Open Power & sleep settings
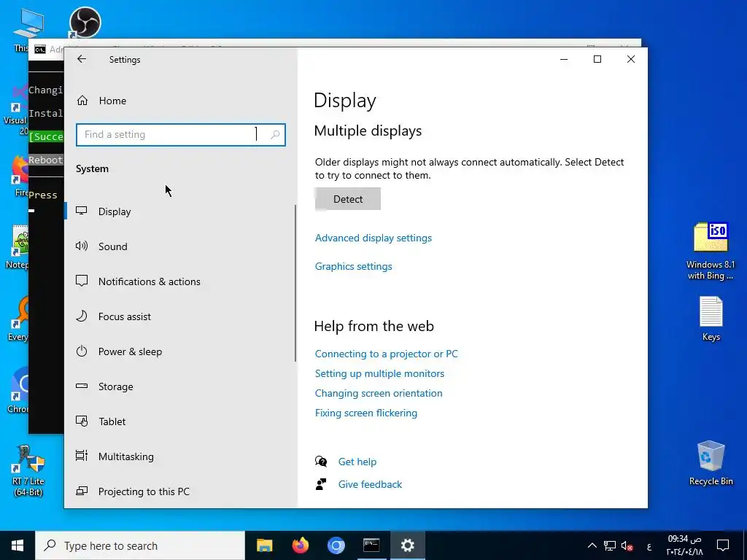 pyautogui.click(x=130, y=351)
